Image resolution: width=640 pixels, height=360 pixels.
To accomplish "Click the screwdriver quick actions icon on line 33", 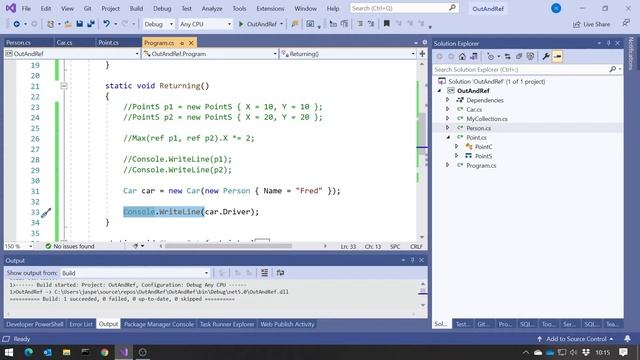I will 46,212.
